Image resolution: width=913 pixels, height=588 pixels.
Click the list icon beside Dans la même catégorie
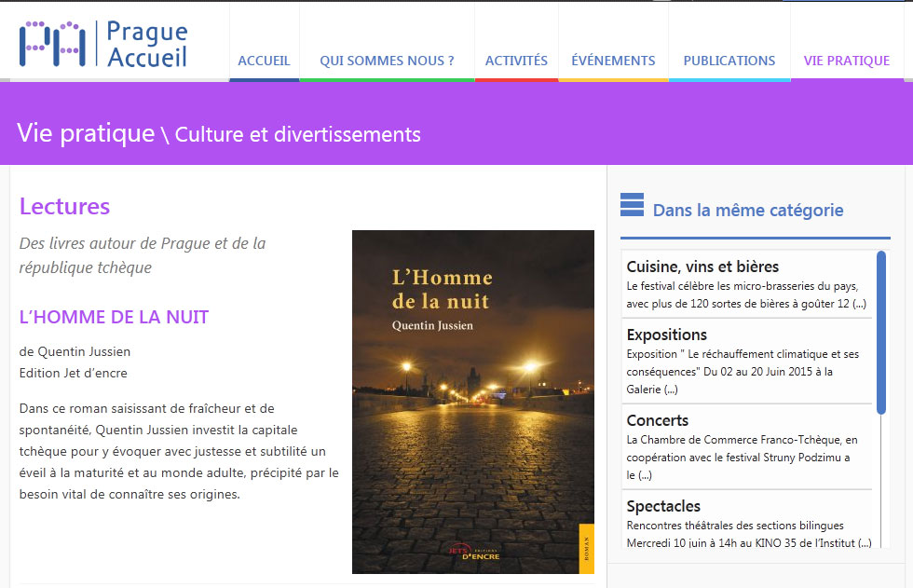click(x=633, y=205)
